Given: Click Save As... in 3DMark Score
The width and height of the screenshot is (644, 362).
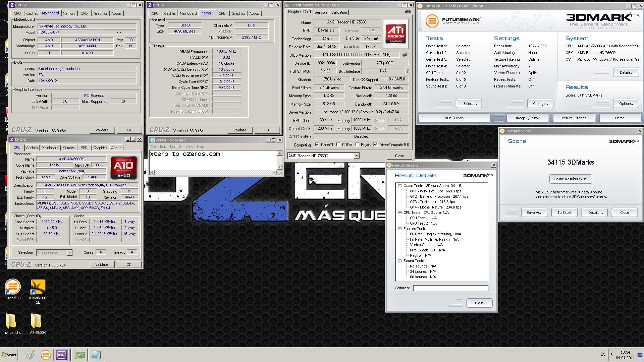Looking at the screenshot, I should (535, 213).
